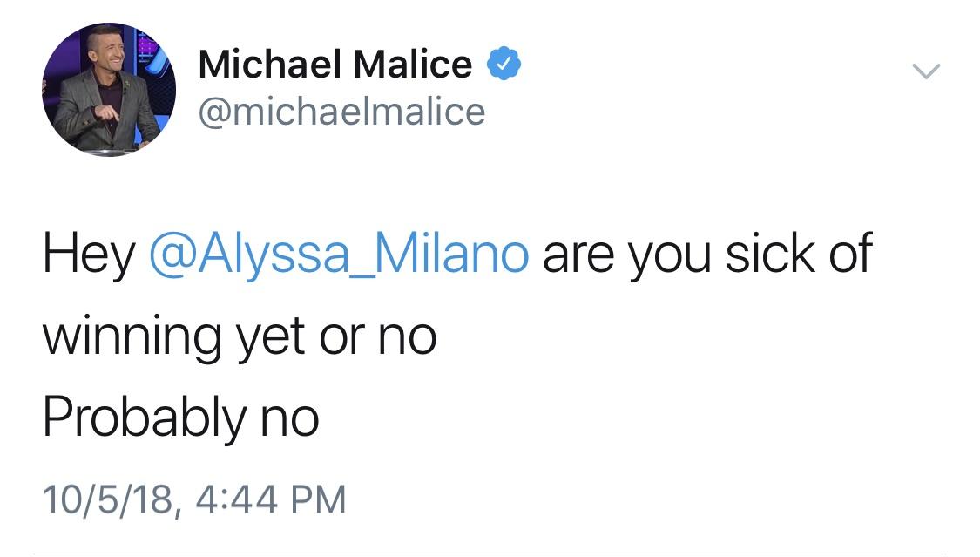Expand the tweet options chevron

click(926, 71)
